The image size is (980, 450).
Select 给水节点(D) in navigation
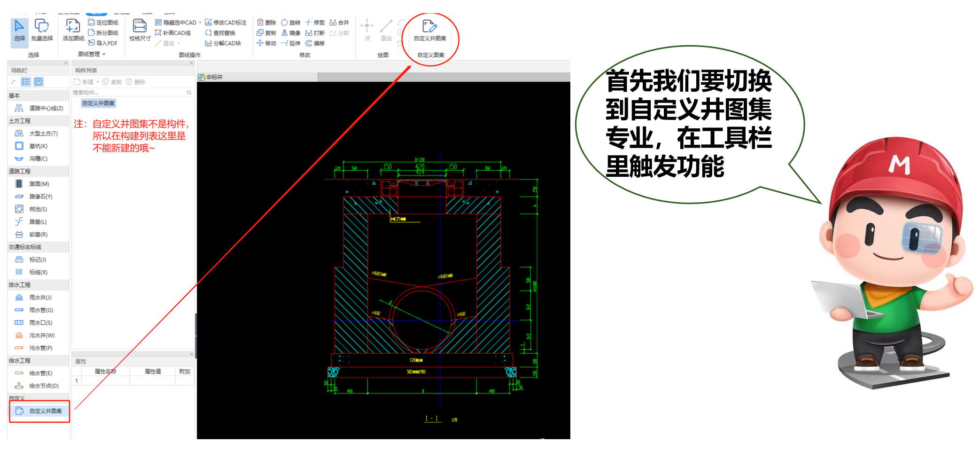tap(39, 386)
